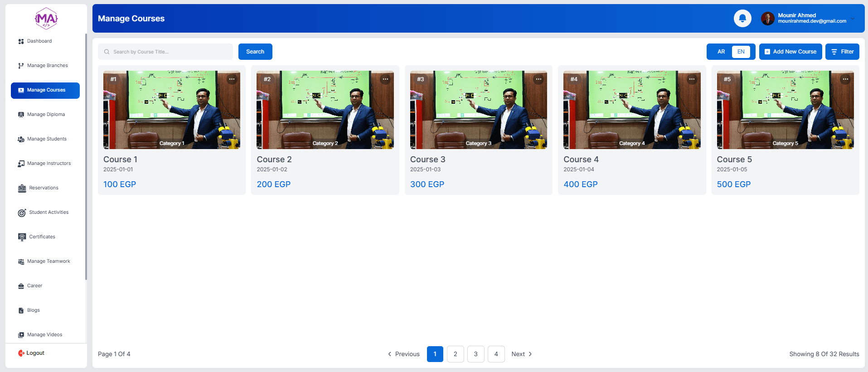This screenshot has height=372, width=868.
Task: Open the three-dots menu on Course 1
Action: (x=232, y=79)
